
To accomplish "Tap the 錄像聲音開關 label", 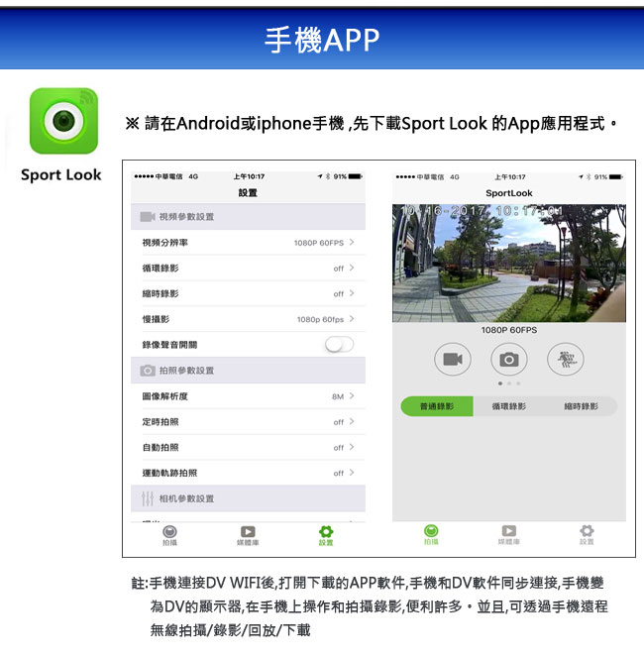I will tap(169, 345).
